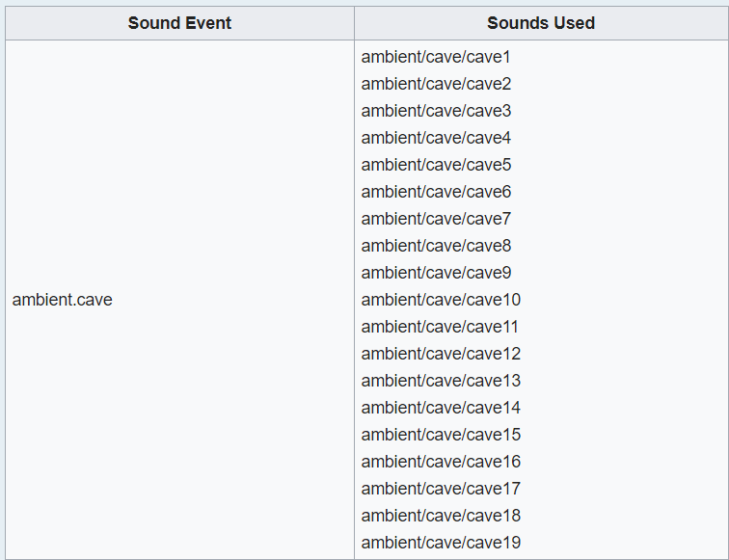The width and height of the screenshot is (729, 560).
Task: Click the ambient/cave/cave4 row
Action: [436, 138]
